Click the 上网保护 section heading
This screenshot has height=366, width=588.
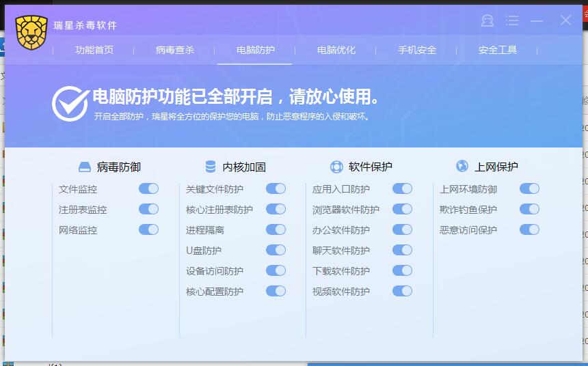click(x=496, y=167)
